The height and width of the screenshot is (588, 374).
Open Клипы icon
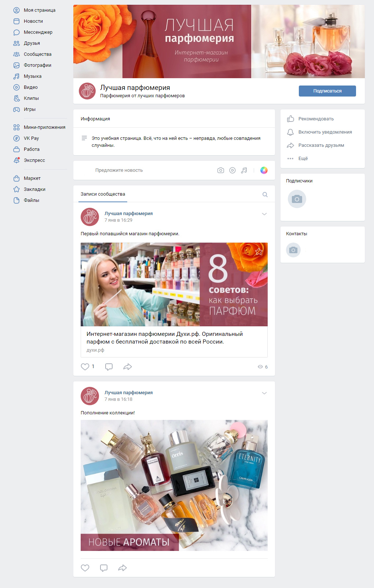16,98
